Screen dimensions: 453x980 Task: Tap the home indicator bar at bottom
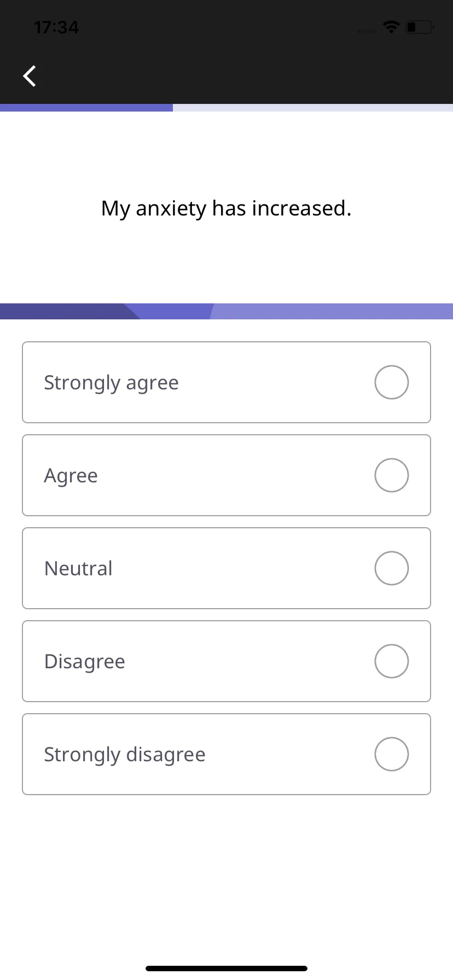tap(226, 969)
